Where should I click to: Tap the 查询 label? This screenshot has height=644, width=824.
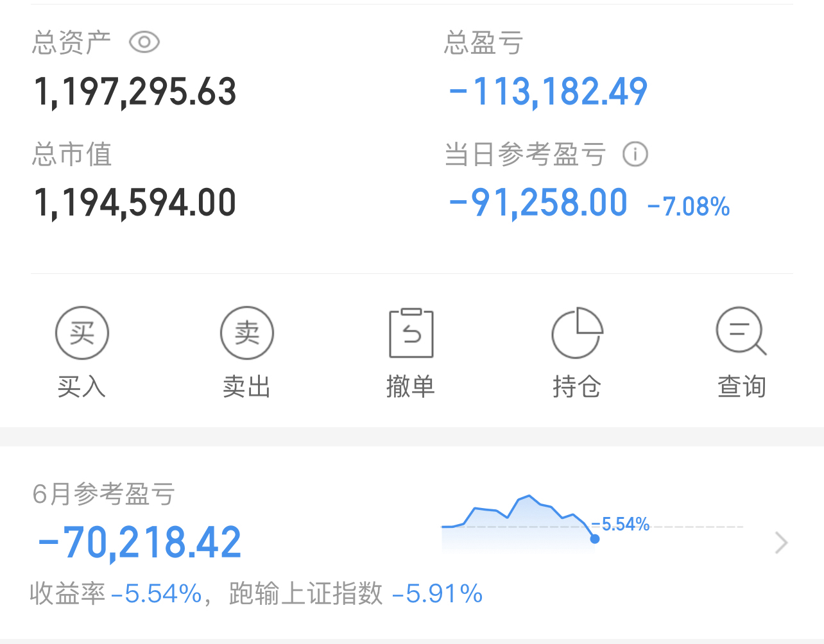742,387
